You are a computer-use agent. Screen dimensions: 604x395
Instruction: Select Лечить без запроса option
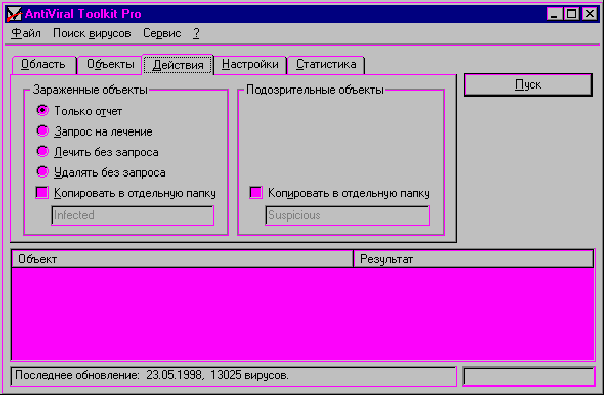97,152
